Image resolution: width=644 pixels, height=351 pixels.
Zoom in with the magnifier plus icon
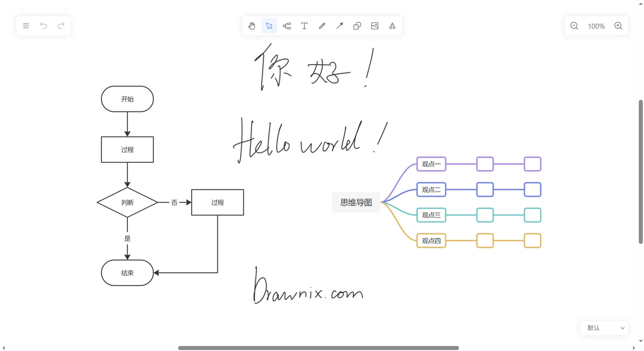coord(619,26)
